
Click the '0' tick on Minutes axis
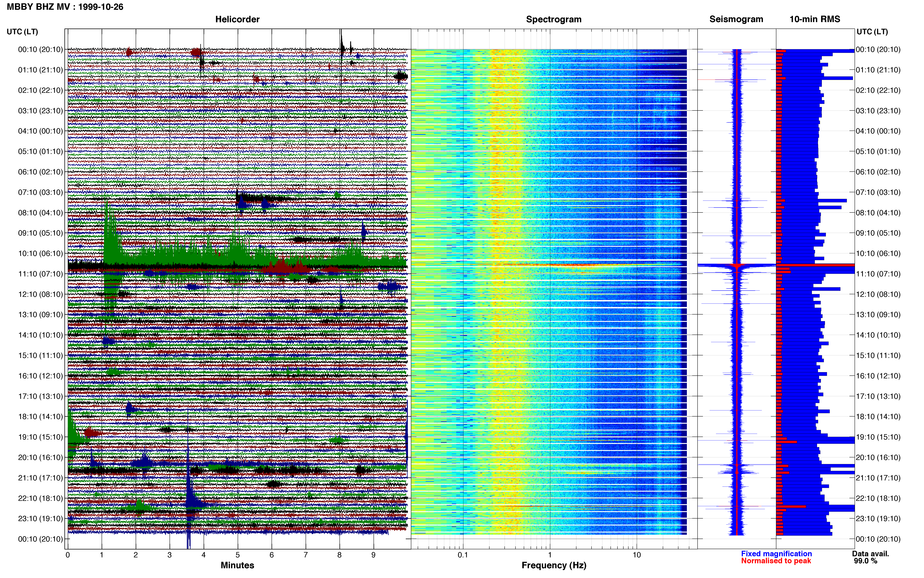pyautogui.click(x=68, y=555)
